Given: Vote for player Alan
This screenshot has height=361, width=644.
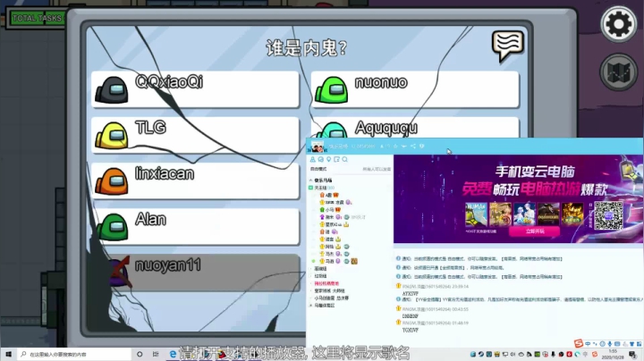Looking at the screenshot, I should pos(195,227).
